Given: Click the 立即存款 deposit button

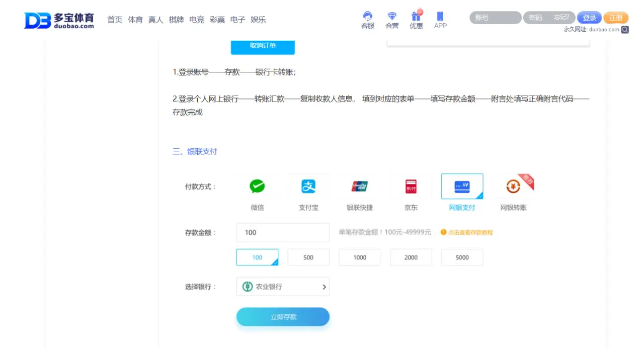Looking at the screenshot, I should click(x=283, y=317).
